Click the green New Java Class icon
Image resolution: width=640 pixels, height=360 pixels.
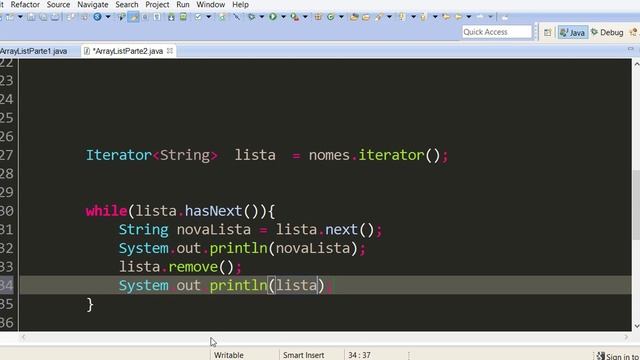[331, 17]
